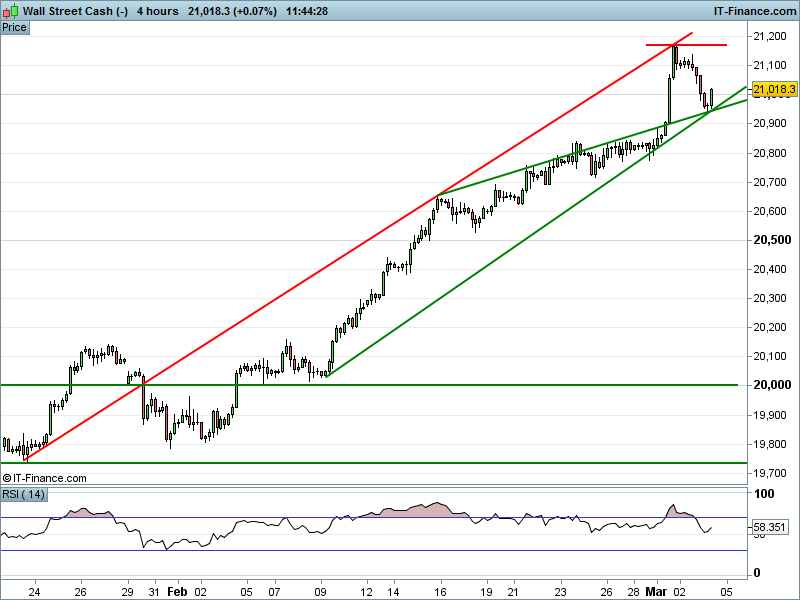The width and height of the screenshot is (800, 600).
Task: Click the Mar month label on the date axis
Action: pyautogui.click(x=656, y=592)
